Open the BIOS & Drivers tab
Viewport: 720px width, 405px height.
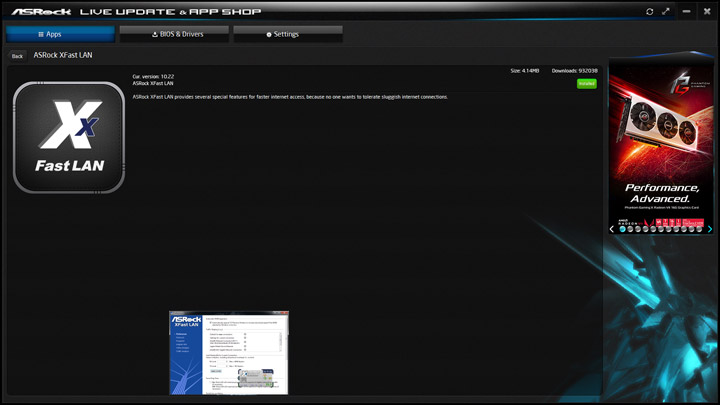pyautogui.click(x=174, y=34)
